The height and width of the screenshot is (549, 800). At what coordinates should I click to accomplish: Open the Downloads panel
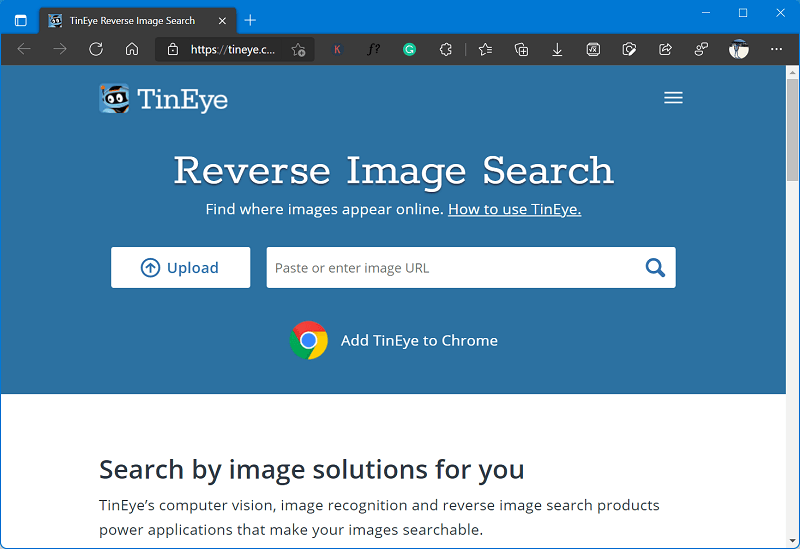(557, 49)
